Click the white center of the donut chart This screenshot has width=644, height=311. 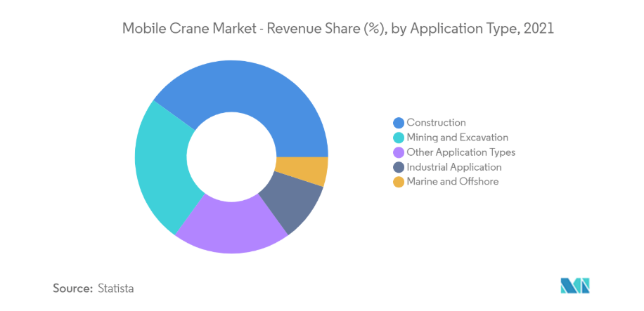click(x=231, y=157)
